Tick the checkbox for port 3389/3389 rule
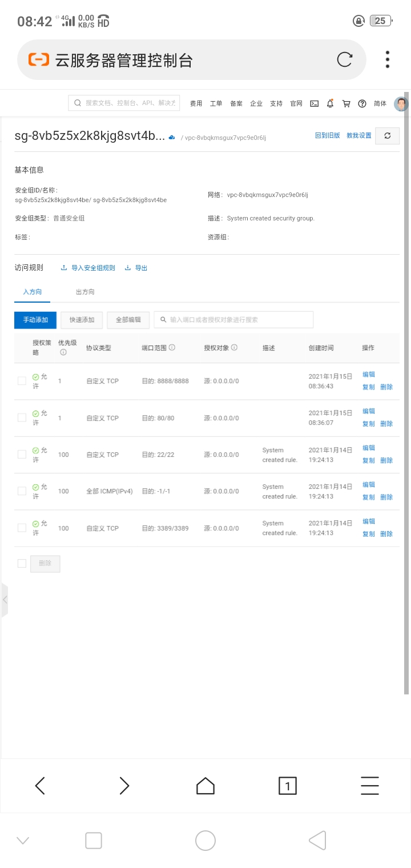Viewport: 411px width, 868px height. coord(22,528)
